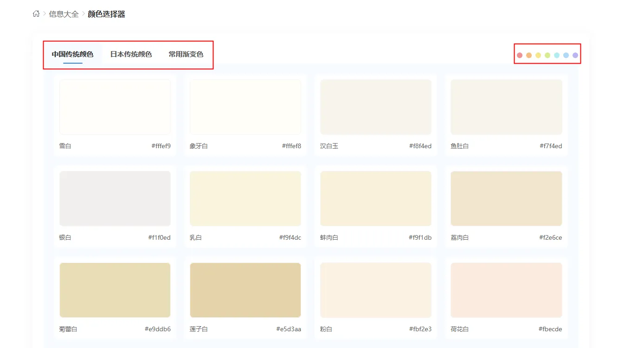Pick the 雪白 color swatch

click(x=115, y=107)
